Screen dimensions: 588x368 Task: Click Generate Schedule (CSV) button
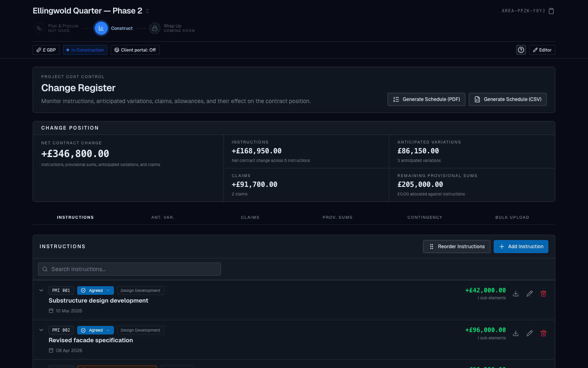508,99
